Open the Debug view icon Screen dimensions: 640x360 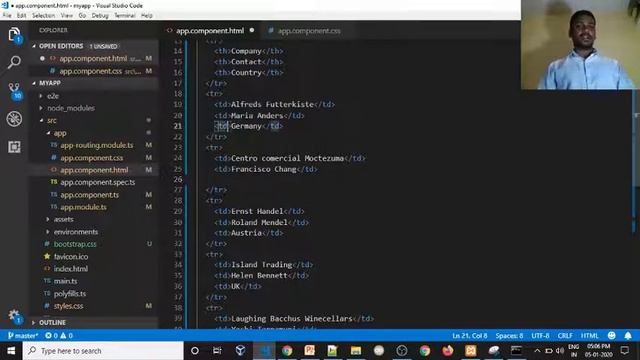pyautogui.click(x=14, y=119)
